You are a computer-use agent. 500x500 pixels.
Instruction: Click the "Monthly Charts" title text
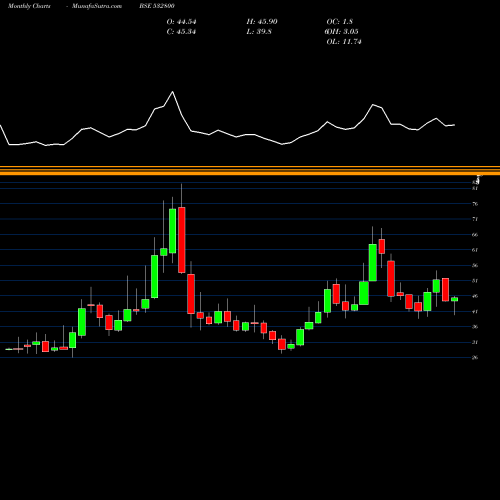point(29,6)
